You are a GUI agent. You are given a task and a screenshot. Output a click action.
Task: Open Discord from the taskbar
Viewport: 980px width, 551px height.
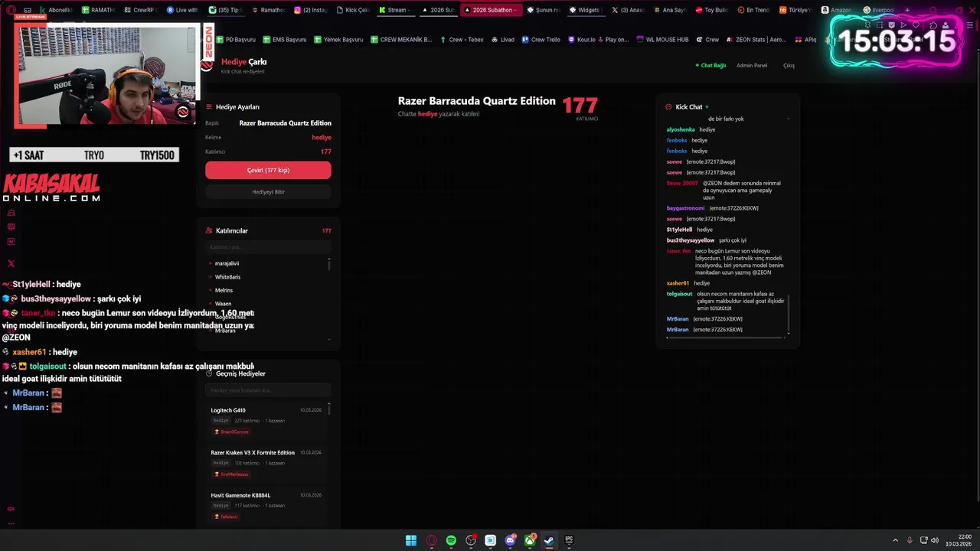[x=510, y=540]
